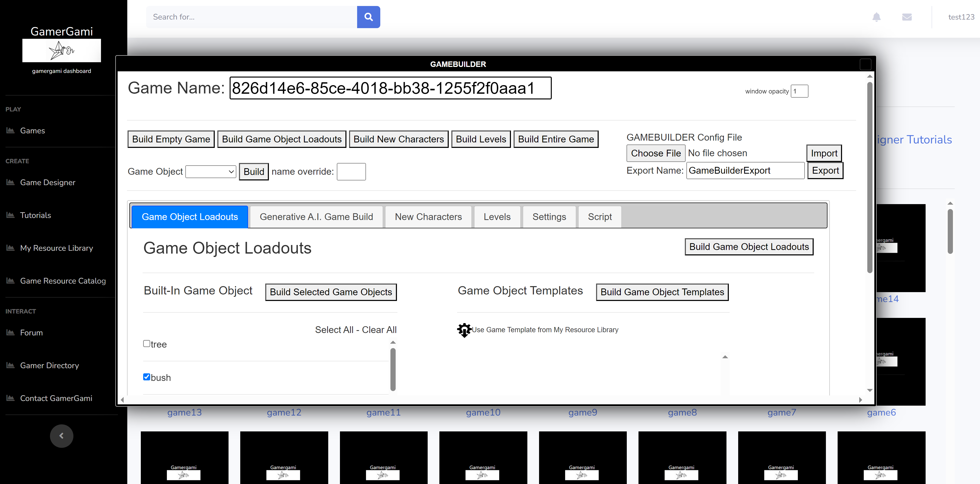Uncheck the bush checkbox
The width and height of the screenshot is (980, 484).
(147, 377)
